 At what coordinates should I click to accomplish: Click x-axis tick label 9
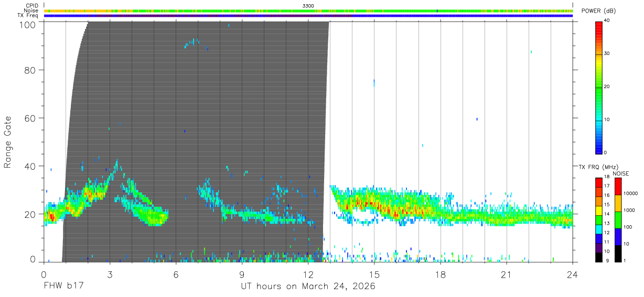click(242, 274)
